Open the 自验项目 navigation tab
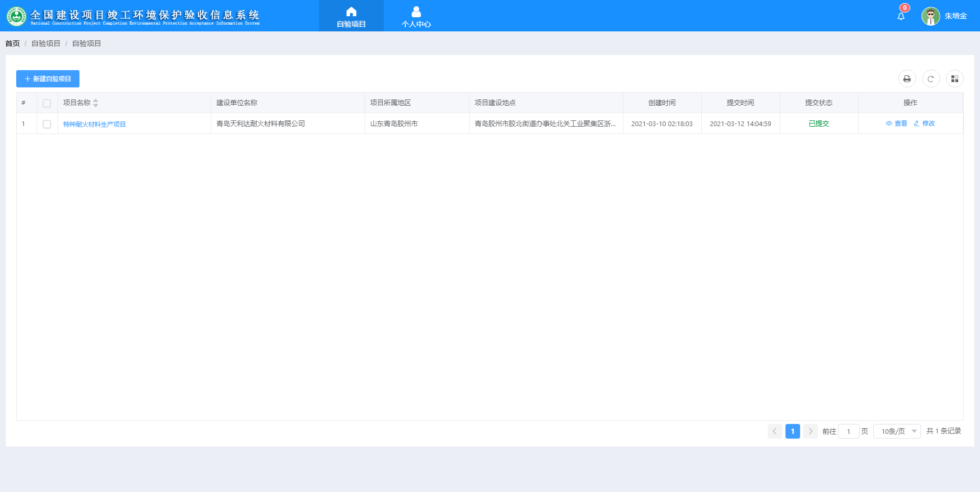980x492 pixels. click(x=351, y=16)
